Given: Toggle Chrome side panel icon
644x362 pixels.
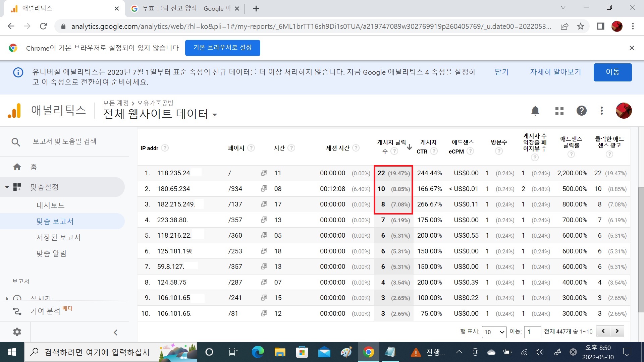Looking at the screenshot, I should point(600,26).
